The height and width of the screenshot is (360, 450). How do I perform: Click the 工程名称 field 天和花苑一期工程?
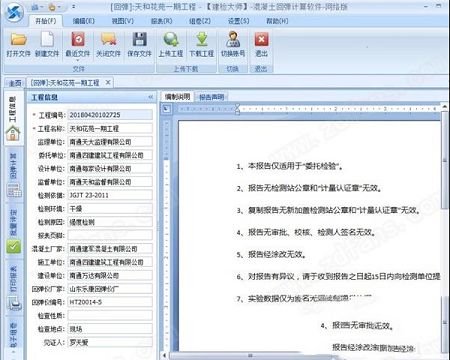pos(110,128)
